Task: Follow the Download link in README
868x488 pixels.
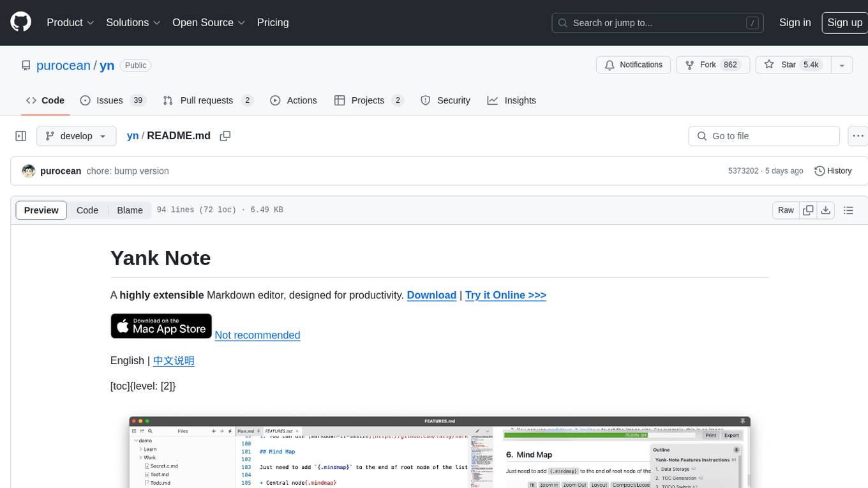Action: pos(431,295)
